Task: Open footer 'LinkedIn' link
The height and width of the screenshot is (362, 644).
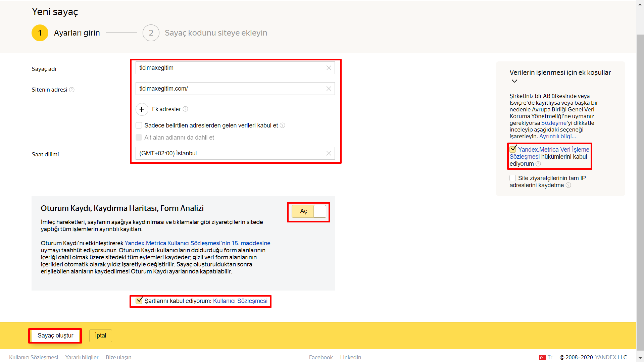Action: [351, 358]
